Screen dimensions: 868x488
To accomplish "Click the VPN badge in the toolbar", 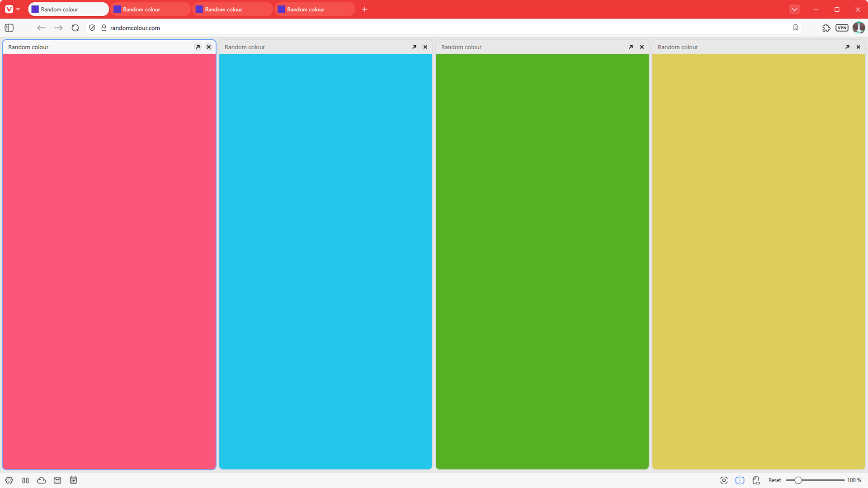I will pos(842,28).
